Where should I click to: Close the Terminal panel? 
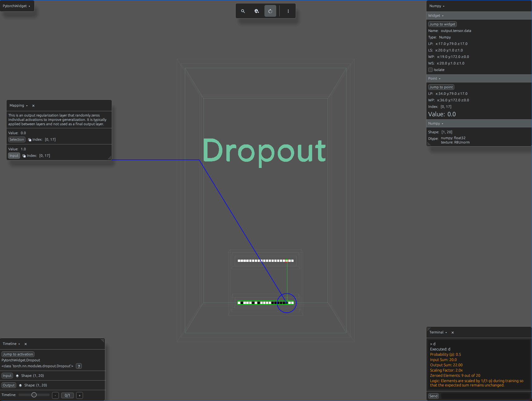click(453, 333)
